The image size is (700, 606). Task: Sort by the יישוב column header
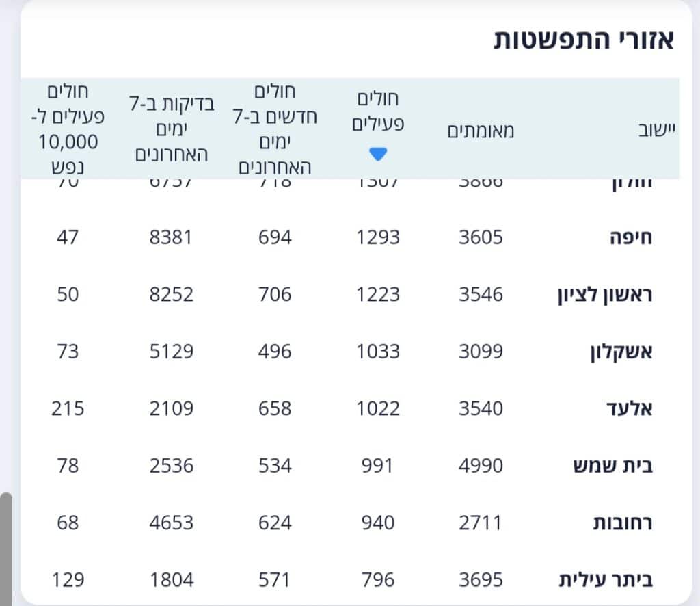(656, 130)
